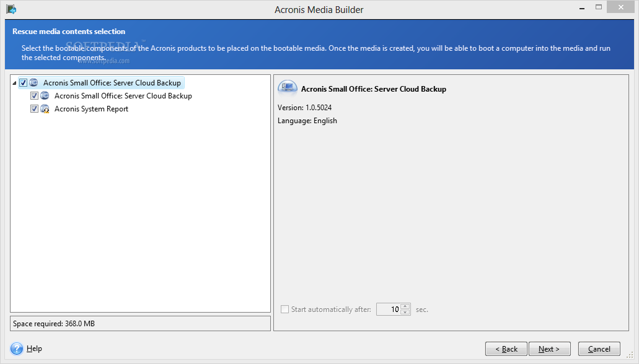Open the Help link
Screen dimensions: 639x364
(34, 349)
